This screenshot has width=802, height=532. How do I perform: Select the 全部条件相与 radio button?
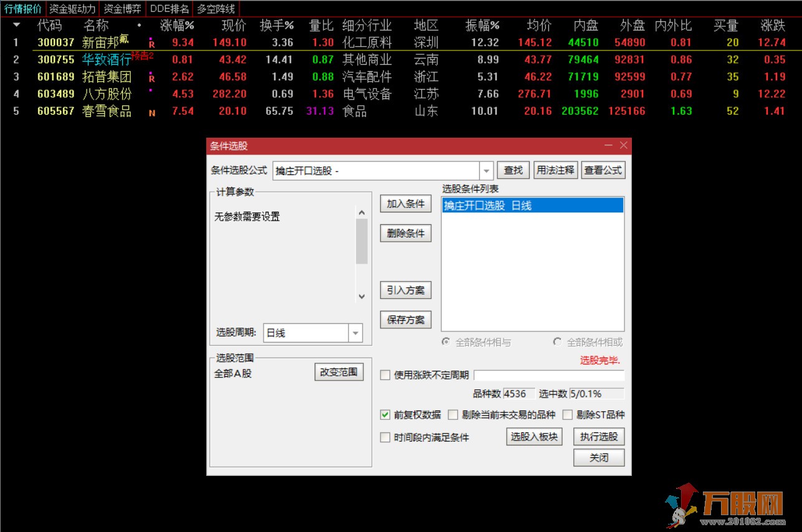tap(446, 342)
